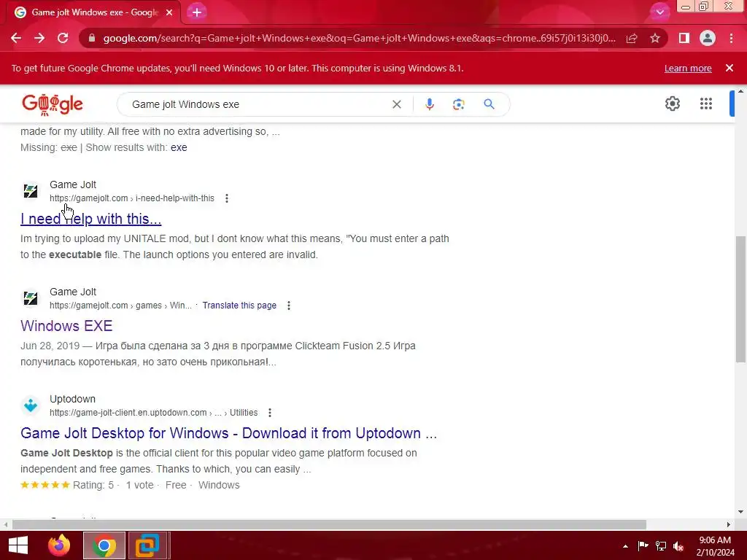Show hidden system tray icons
747x560 pixels.
coord(625,546)
